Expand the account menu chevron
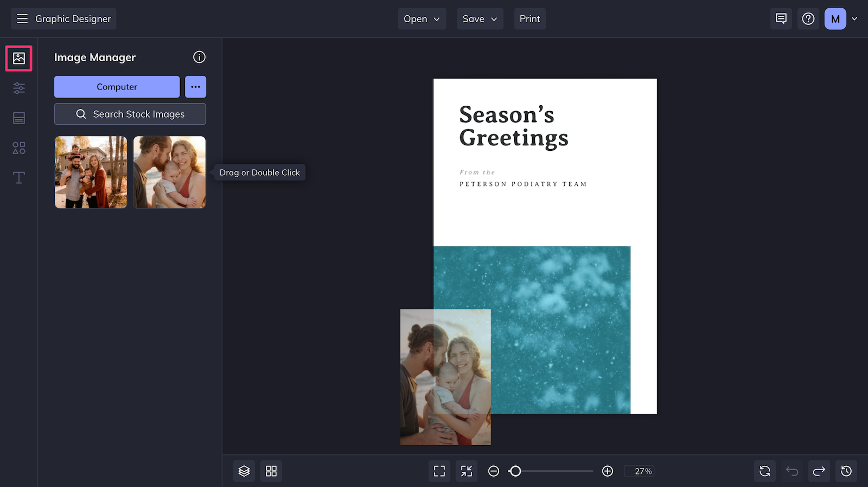 click(854, 18)
